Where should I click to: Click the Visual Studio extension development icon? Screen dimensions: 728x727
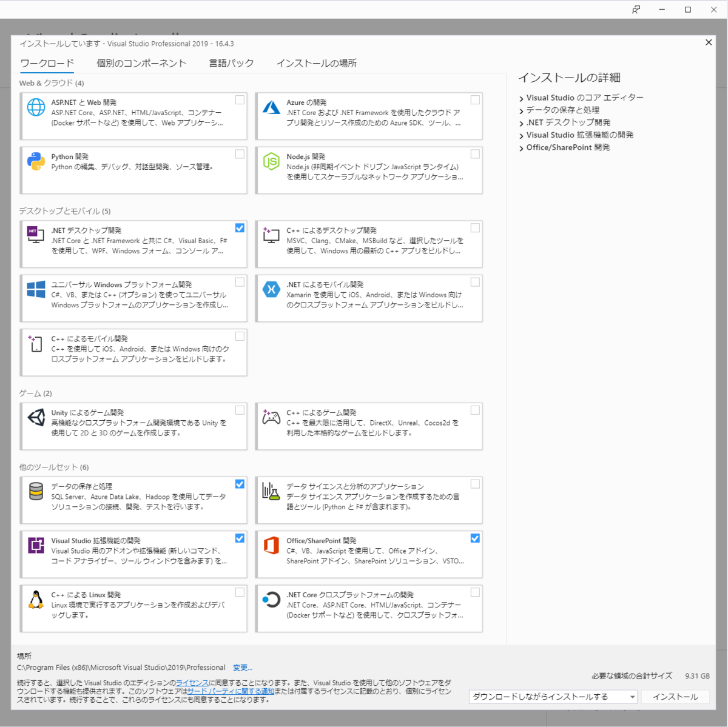click(x=36, y=545)
